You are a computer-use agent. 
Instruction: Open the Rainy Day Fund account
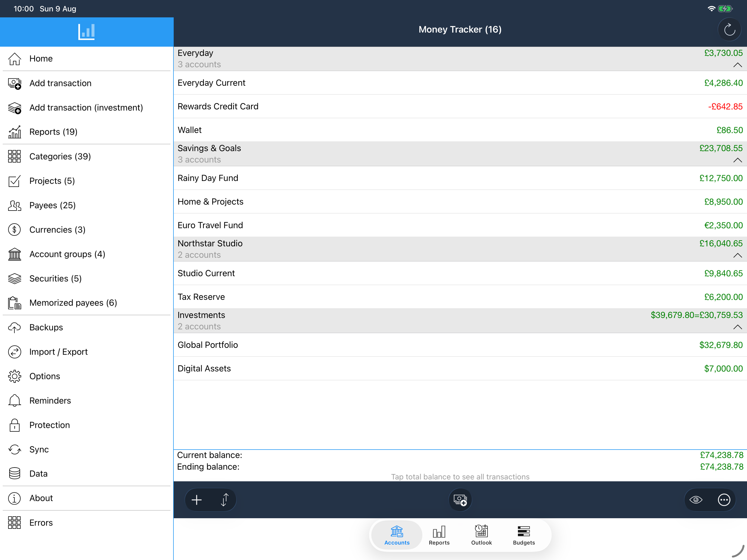coord(460,178)
